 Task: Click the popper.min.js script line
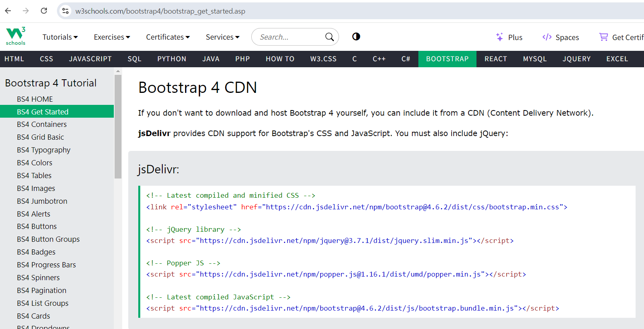[x=336, y=274]
